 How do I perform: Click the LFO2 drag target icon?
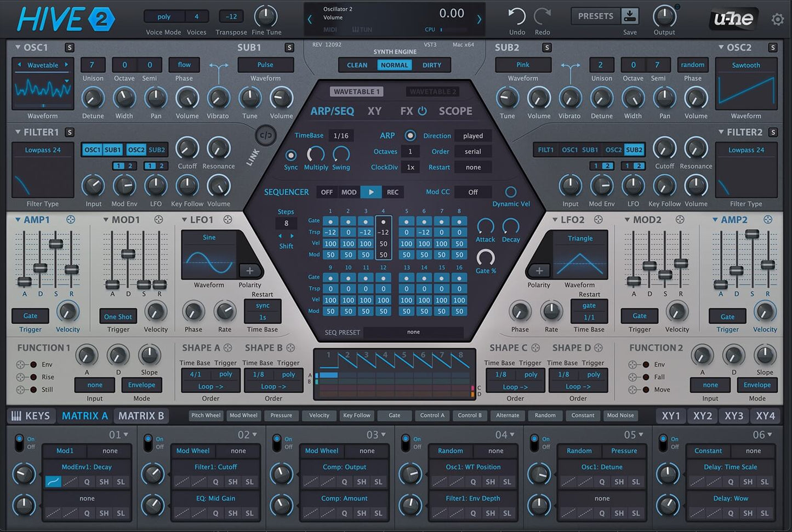tap(599, 220)
